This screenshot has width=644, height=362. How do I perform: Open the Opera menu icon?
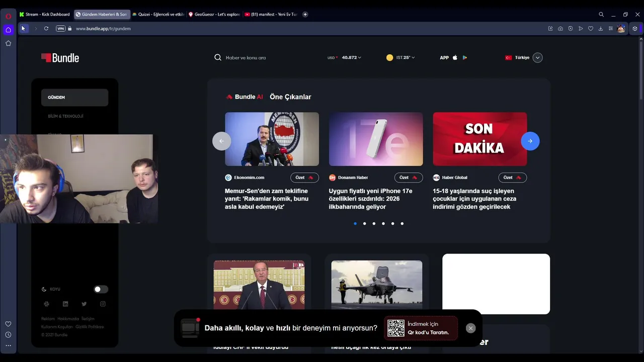pyautogui.click(x=8, y=16)
